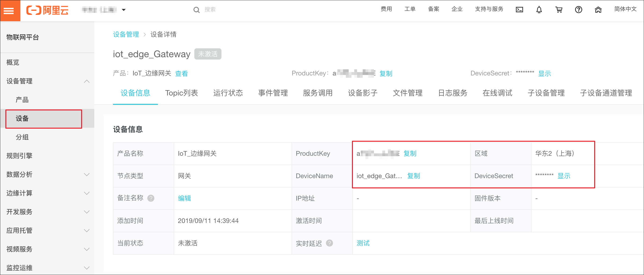Expand the 视频服务 sidebar section
Screen dimensions: 644x275
tap(87, 249)
